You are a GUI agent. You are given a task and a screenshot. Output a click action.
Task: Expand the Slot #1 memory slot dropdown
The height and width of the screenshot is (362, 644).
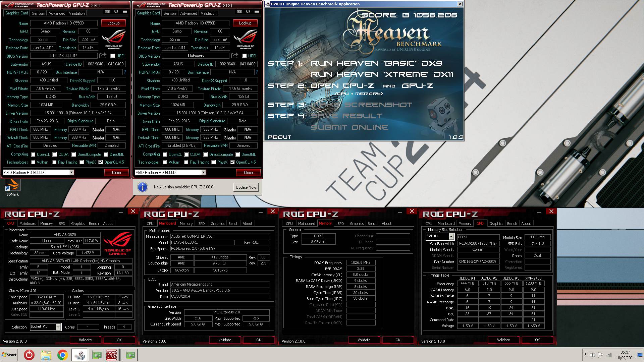click(x=451, y=237)
